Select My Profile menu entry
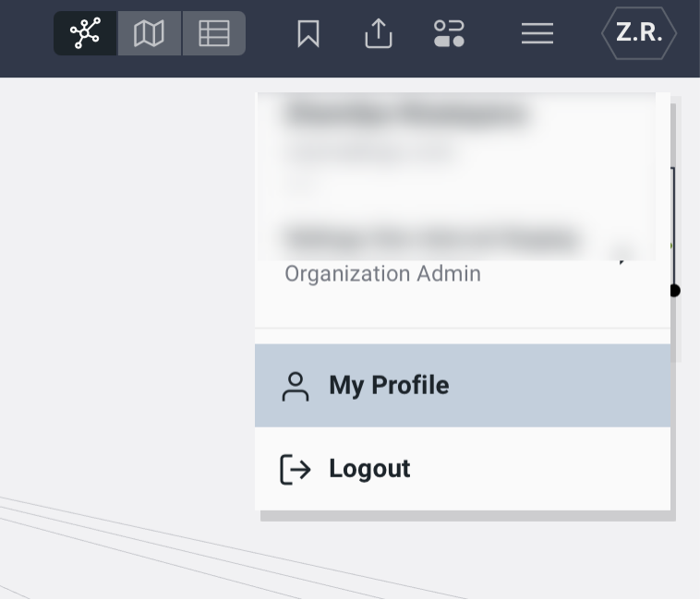Image resolution: width=700 pixels, height=600 pixels. coord(389,385)
